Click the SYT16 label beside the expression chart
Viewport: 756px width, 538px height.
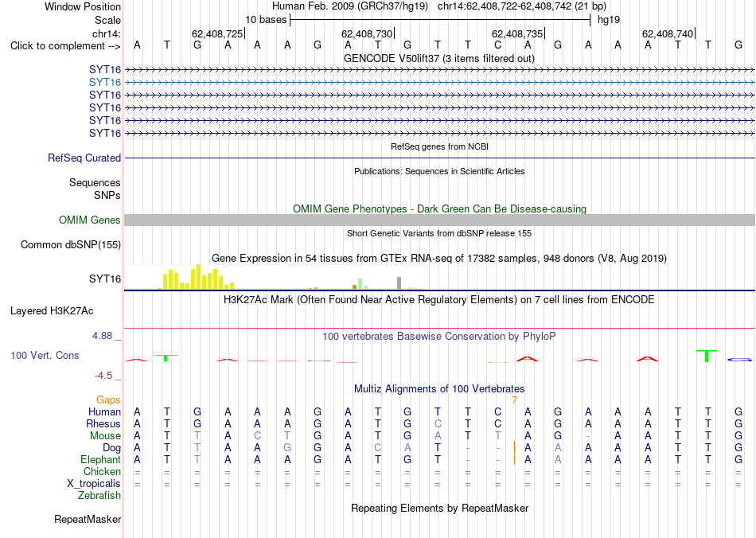coord(104,279)
